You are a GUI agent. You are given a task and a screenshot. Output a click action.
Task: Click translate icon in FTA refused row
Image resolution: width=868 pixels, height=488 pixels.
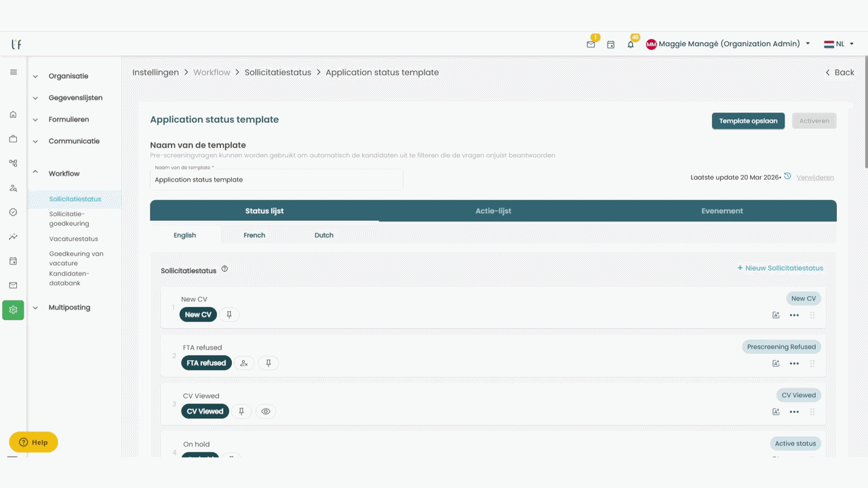tap(776, 363)
